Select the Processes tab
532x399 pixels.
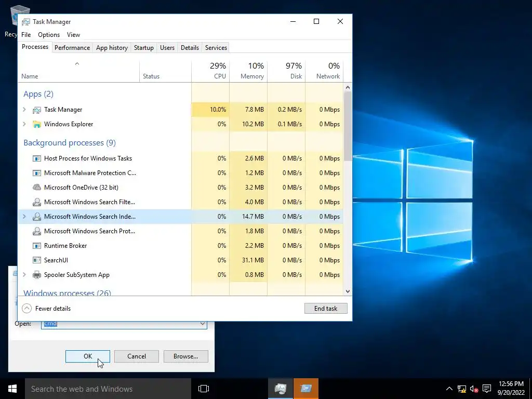click(x=35, y=47)
